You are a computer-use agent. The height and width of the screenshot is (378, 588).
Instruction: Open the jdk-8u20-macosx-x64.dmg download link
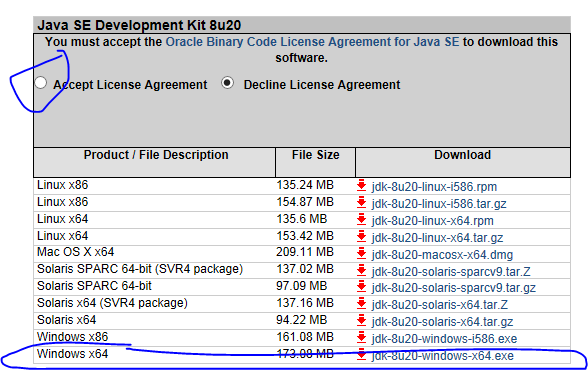pos(442,255)
